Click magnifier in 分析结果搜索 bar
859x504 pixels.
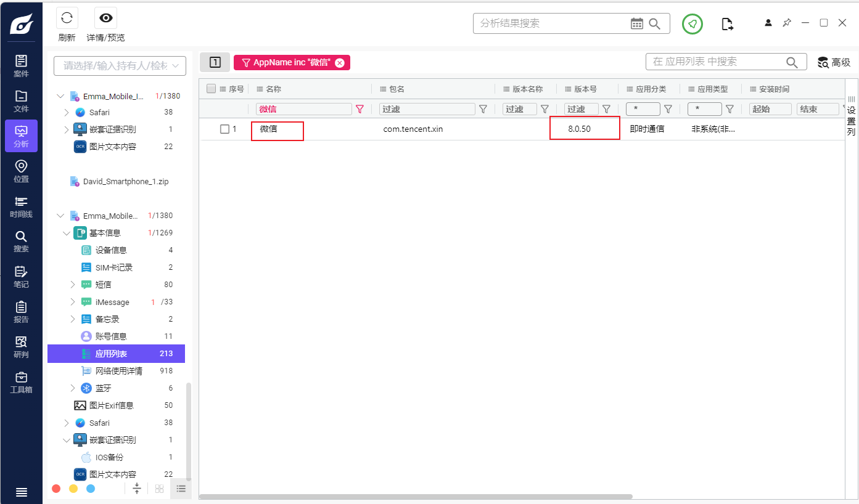[x=655, y=23]
